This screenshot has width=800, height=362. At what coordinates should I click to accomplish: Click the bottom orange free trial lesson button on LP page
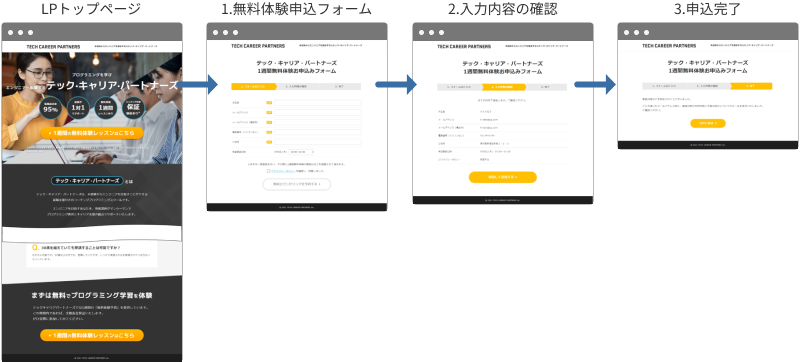[x=92, y=335]
